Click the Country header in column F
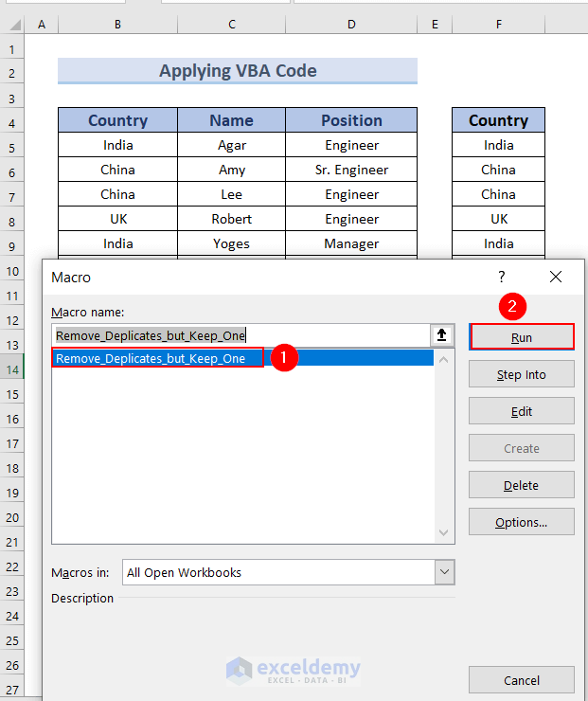Image resolution: width=588 pixels, height=701 pixels. click(x=499, y=119)
